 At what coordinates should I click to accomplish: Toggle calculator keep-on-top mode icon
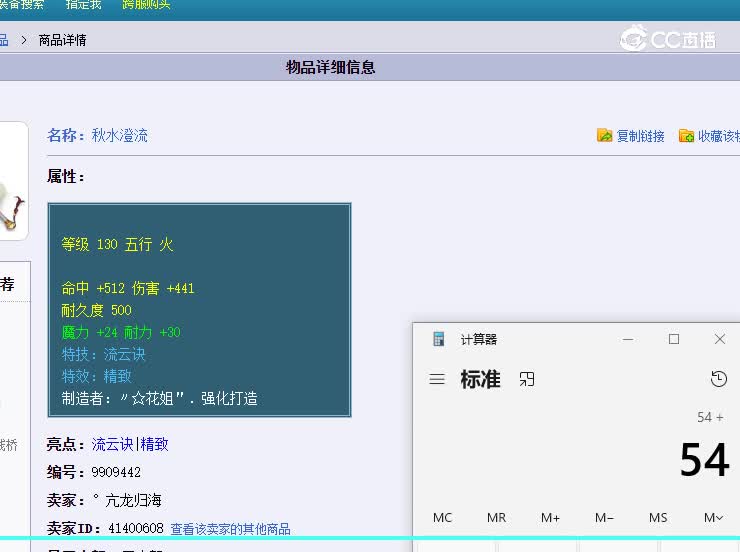[x=527, y=379]
